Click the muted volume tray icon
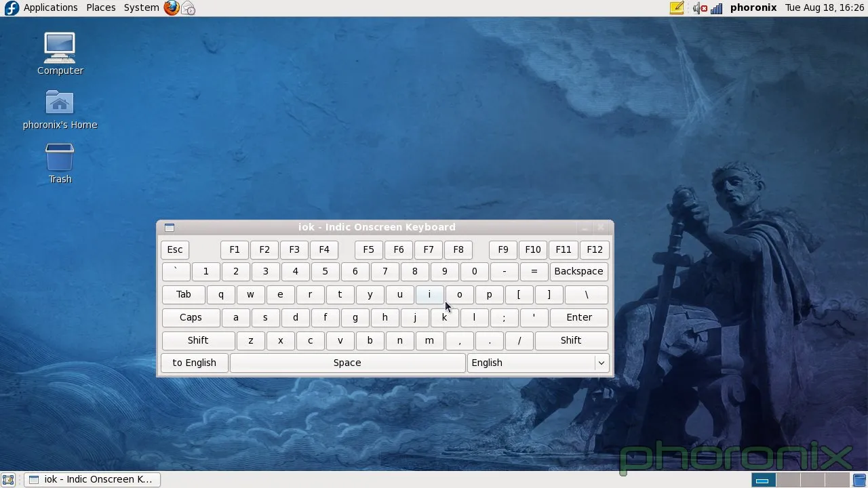The width and height of the screenshot is (868, 488). (700, 8)
